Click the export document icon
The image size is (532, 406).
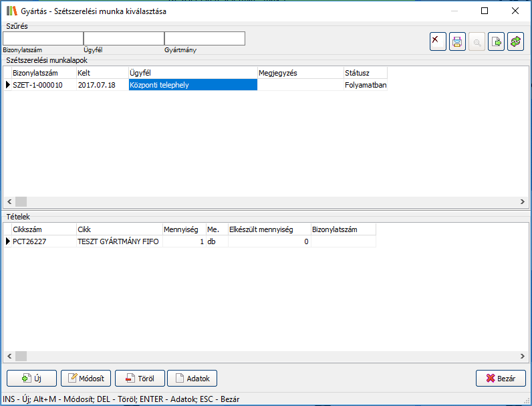496,41
